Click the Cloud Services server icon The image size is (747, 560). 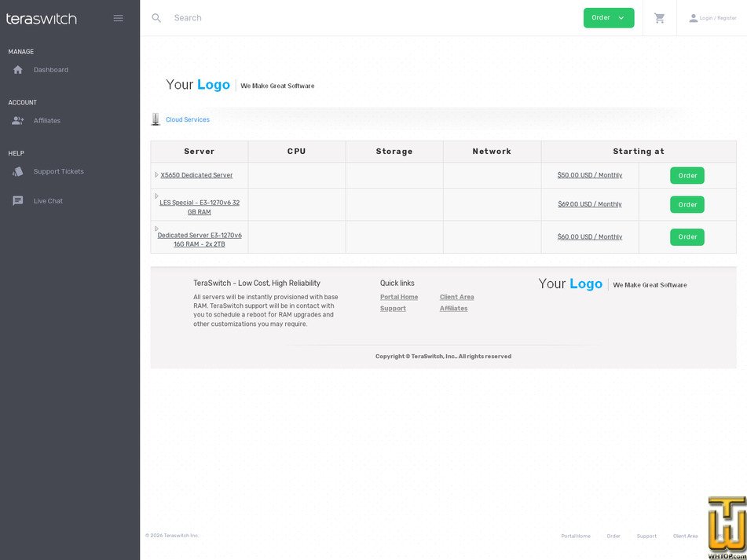pos(156,119)
